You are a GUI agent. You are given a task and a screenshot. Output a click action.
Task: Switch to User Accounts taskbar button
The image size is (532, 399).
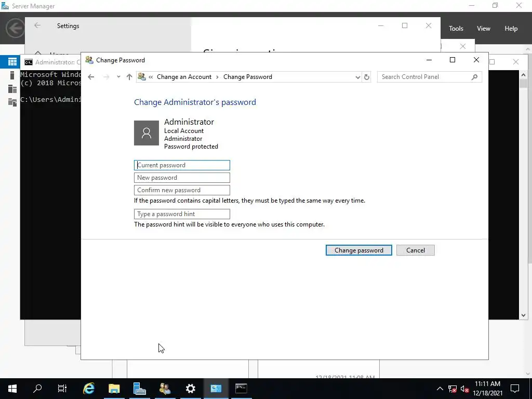point(165,389)
